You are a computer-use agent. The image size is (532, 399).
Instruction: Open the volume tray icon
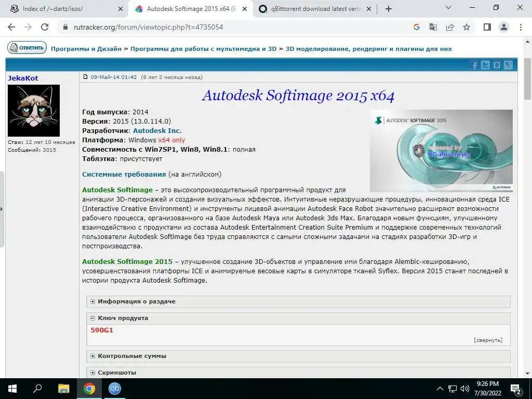[x=465, y=389]
